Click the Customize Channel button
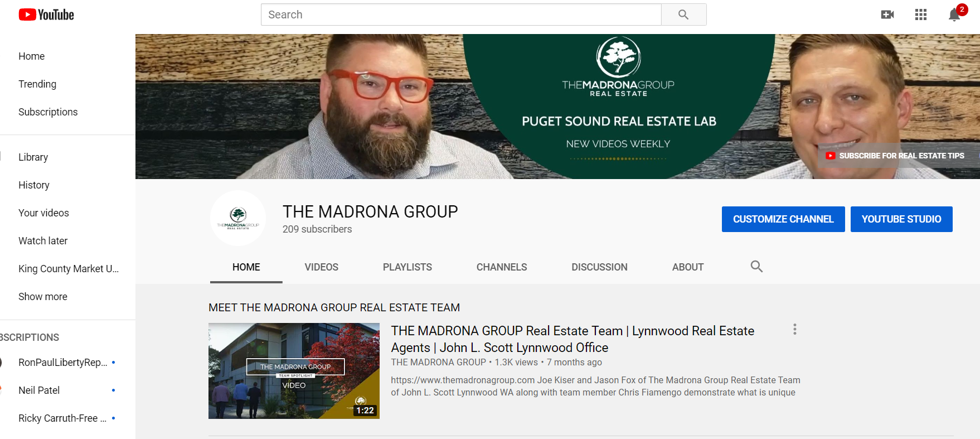Viewport: 980px width, 439px height. pyautogui.click(x=783, y=219)
